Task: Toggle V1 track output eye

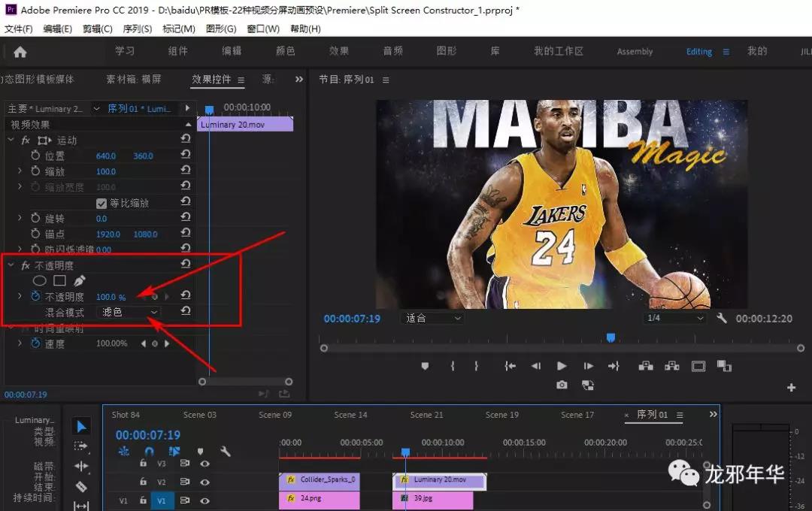Action: pos(205,500)
